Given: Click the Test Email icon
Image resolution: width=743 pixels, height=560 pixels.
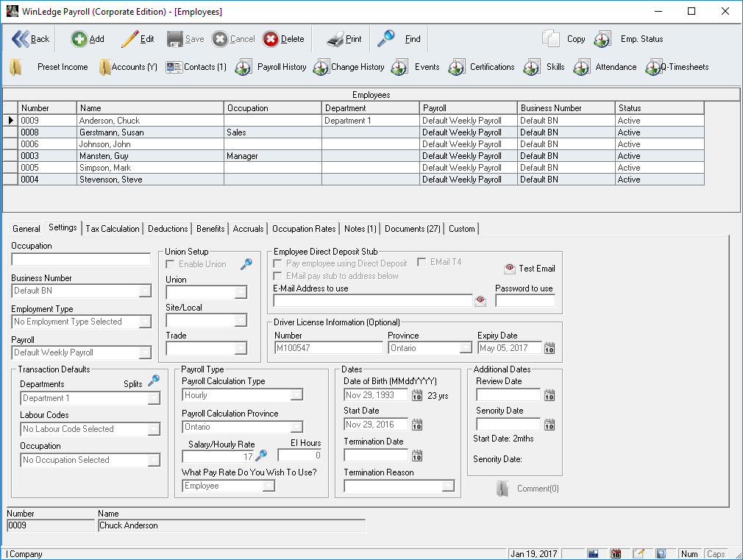Looking at the screenshot, I should coord(510,269).
